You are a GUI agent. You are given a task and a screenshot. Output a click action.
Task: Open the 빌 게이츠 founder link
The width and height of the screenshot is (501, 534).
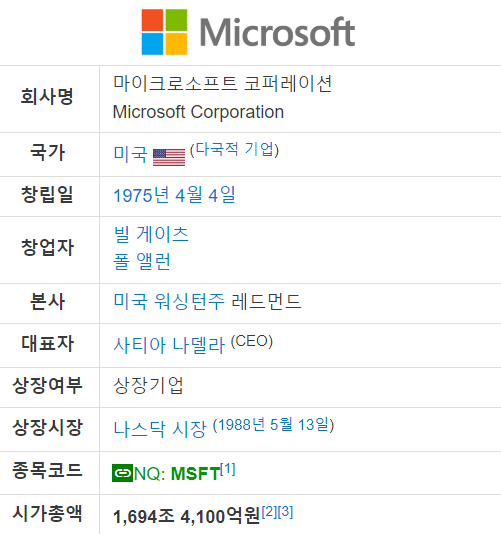(151, 234)
